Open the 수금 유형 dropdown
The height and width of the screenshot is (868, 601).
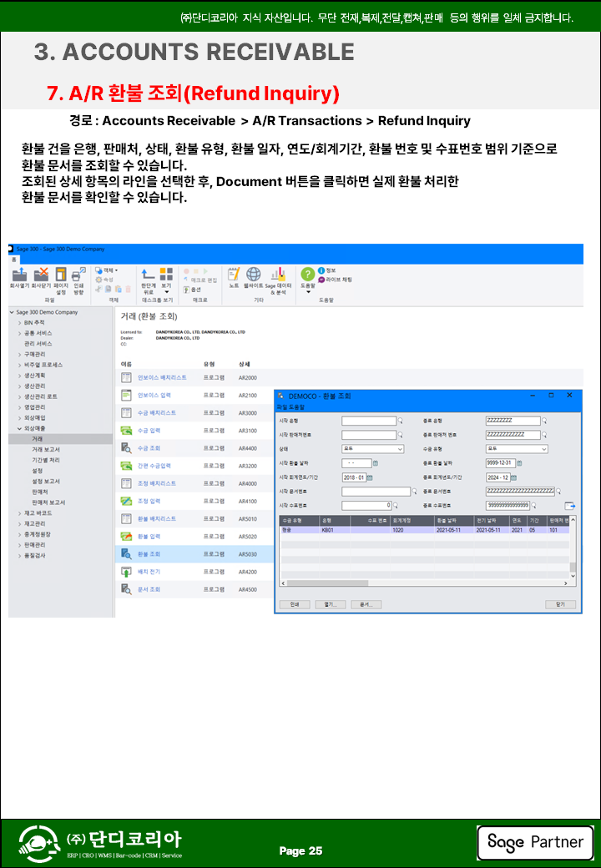(517, 449)
